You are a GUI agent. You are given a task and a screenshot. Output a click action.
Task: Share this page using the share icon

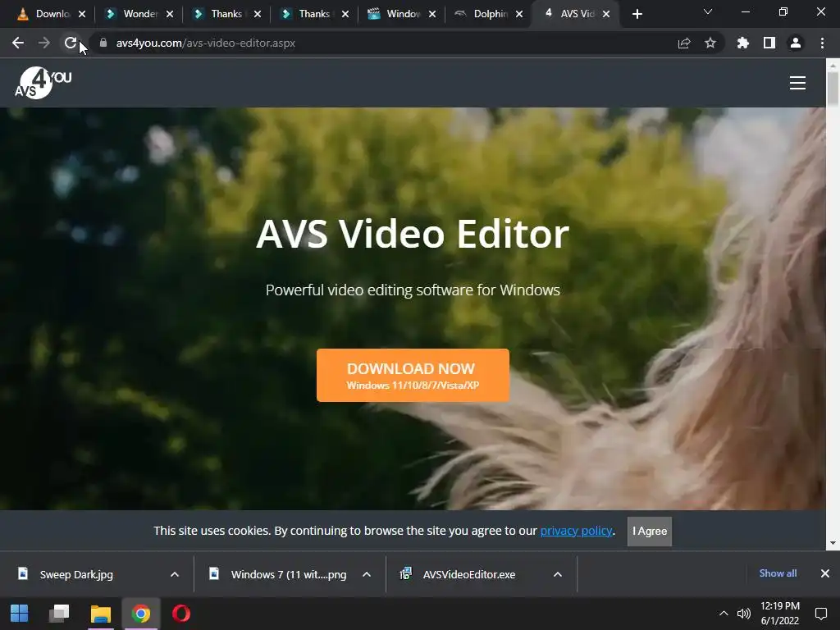pos(684,43)
